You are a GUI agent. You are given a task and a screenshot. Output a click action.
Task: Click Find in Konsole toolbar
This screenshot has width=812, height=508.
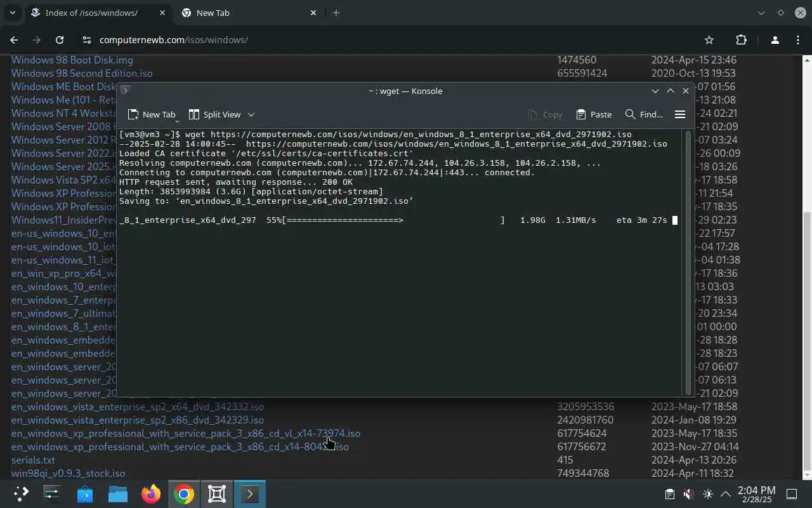644,114
